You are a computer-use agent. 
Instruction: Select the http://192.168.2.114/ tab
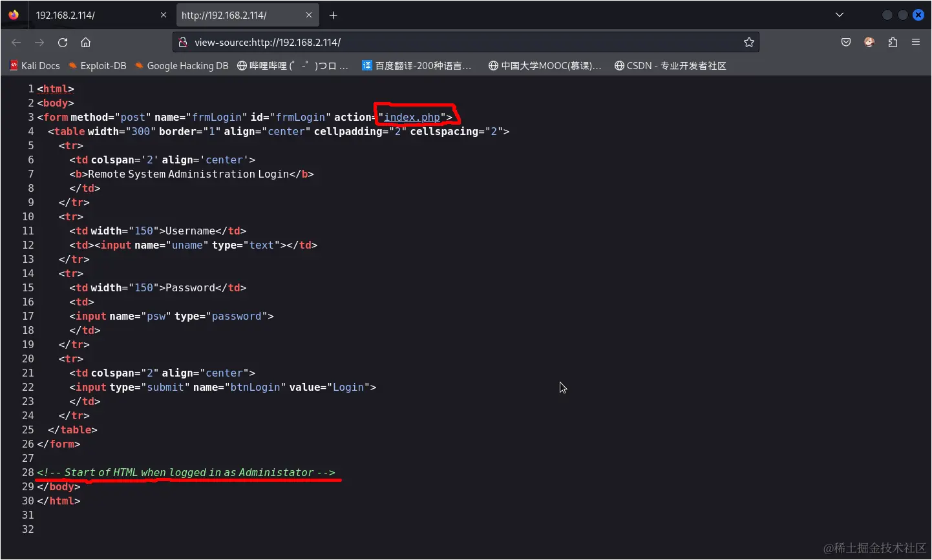246,15
